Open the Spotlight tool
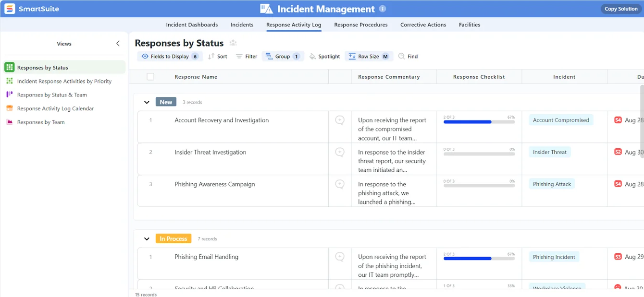 pos(324,56)
